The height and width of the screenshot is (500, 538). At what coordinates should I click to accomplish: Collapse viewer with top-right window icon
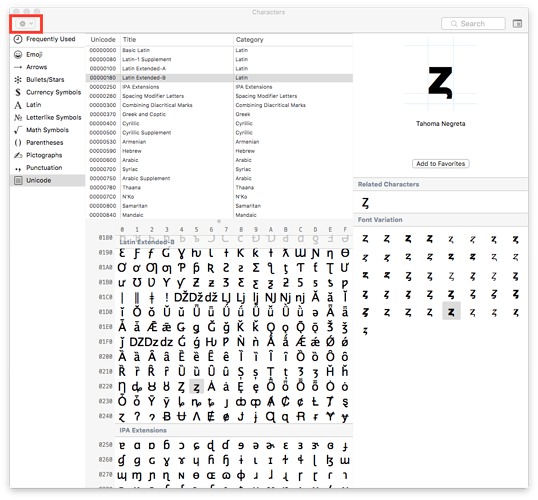pos(517,24)
